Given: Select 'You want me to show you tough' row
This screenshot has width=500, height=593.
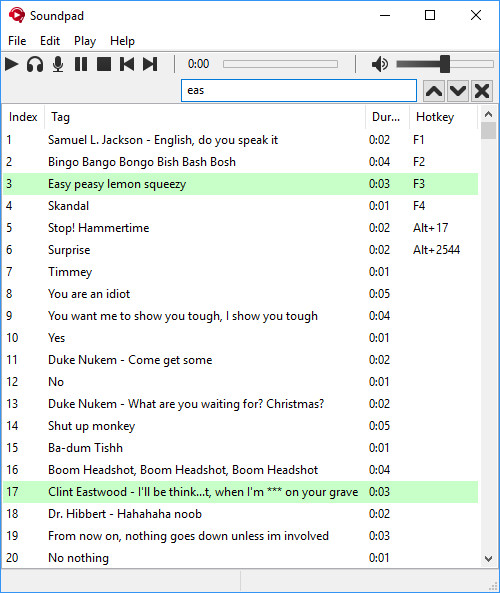Looking at the screenshot, I should [241, 316].
